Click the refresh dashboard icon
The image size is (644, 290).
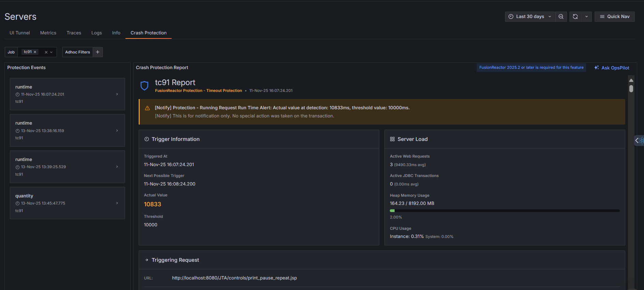(x=575, y=17)
